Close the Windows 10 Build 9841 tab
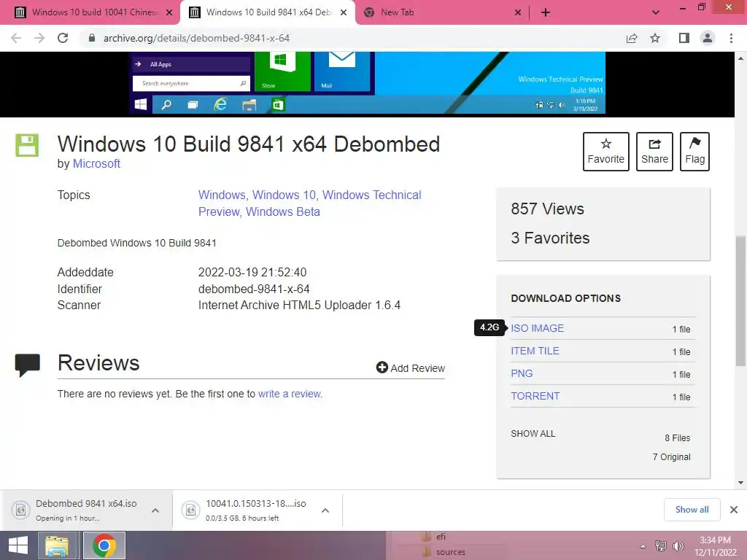This screenshot has height=560, width=747. pyautogui.click(x=344, y=13)
